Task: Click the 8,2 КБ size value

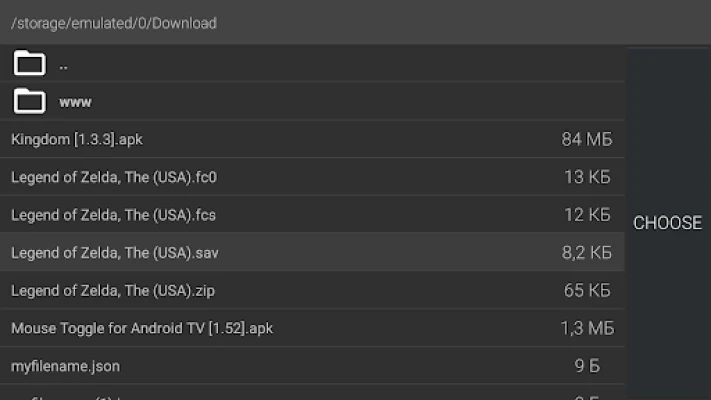Action: click(586, 253)
